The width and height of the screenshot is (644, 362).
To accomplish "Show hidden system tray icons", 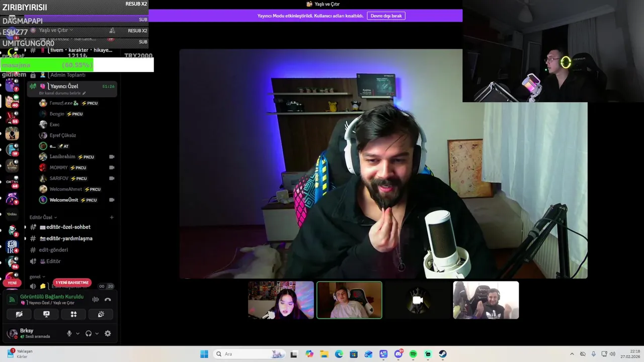I will click(572, 354).
